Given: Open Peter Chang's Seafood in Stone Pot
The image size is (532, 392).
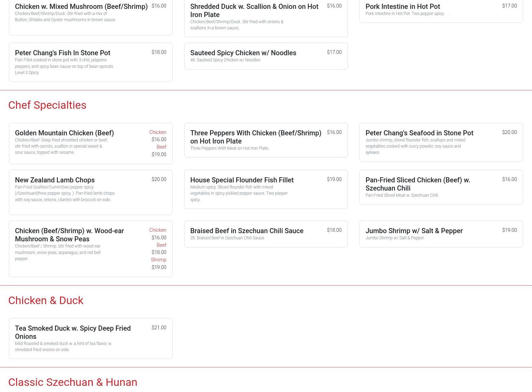Looking at the screenshot, I should 419,133.
